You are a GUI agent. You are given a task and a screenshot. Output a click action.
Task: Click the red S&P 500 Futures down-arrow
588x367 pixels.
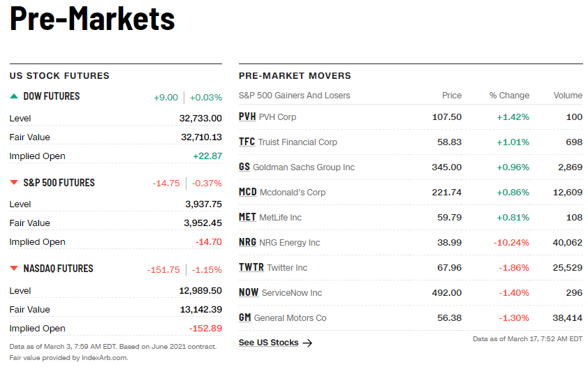point(14,183)
